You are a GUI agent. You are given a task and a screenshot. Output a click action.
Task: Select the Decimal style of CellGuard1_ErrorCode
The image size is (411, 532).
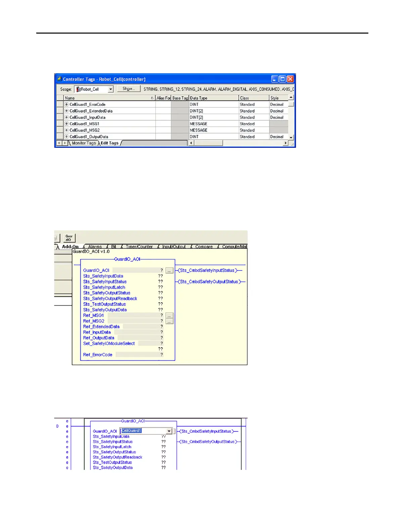point(279,104)
